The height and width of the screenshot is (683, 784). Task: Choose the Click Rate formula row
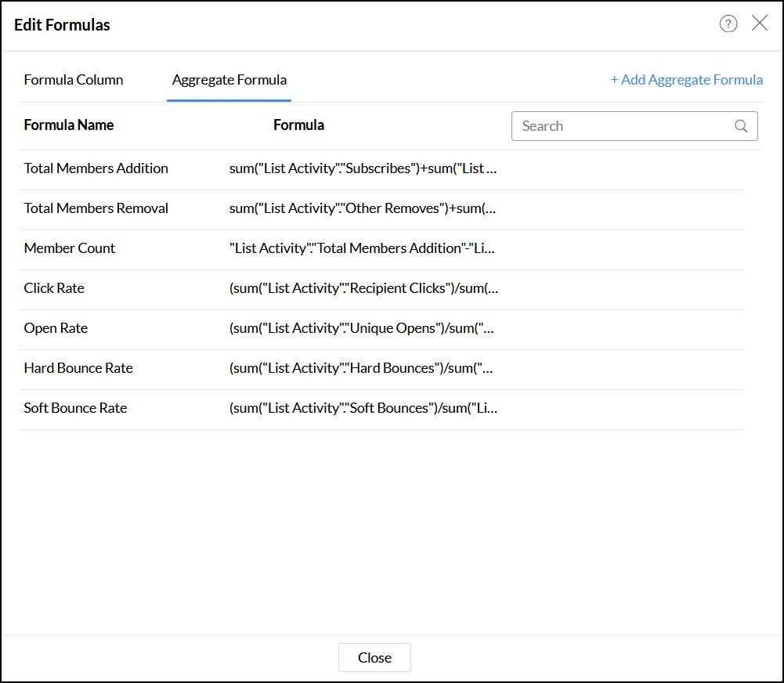54,288
